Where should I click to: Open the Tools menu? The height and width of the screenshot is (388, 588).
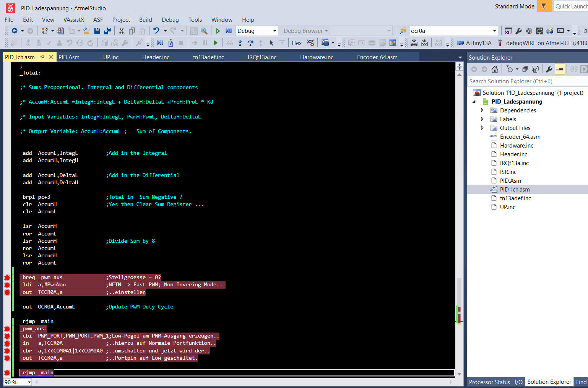click(x=195, y=20)
